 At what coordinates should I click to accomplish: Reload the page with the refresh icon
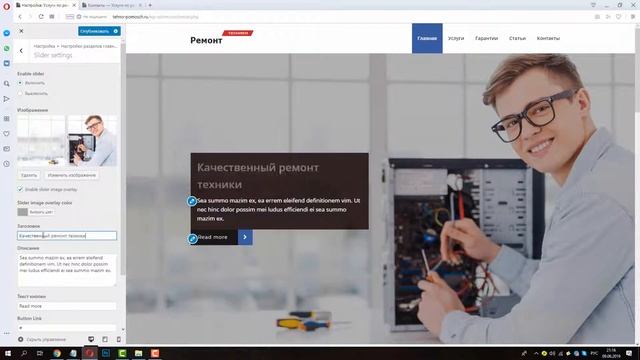[x=41, y=17]
